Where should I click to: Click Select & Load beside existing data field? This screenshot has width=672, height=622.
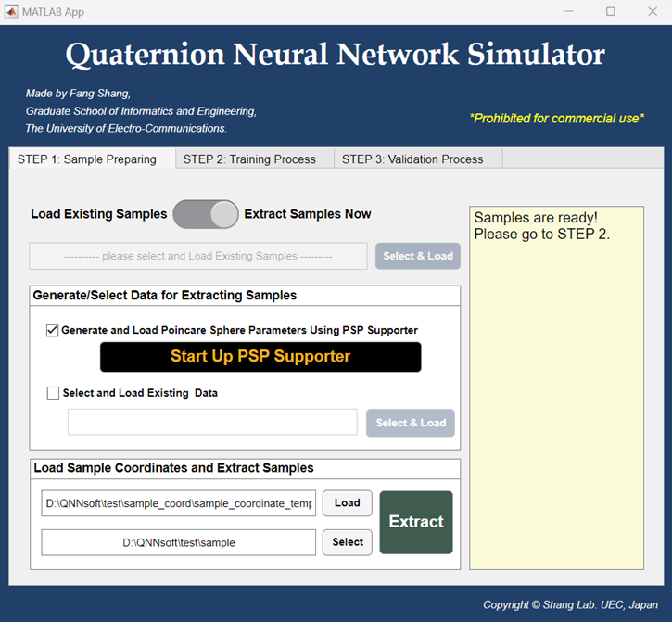(411, 423)
